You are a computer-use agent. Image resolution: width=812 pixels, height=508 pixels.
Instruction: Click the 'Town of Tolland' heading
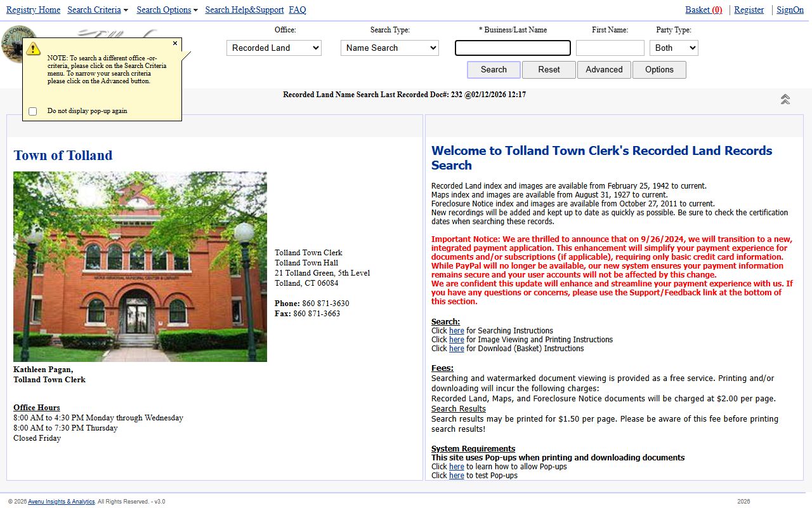point(63,156)
